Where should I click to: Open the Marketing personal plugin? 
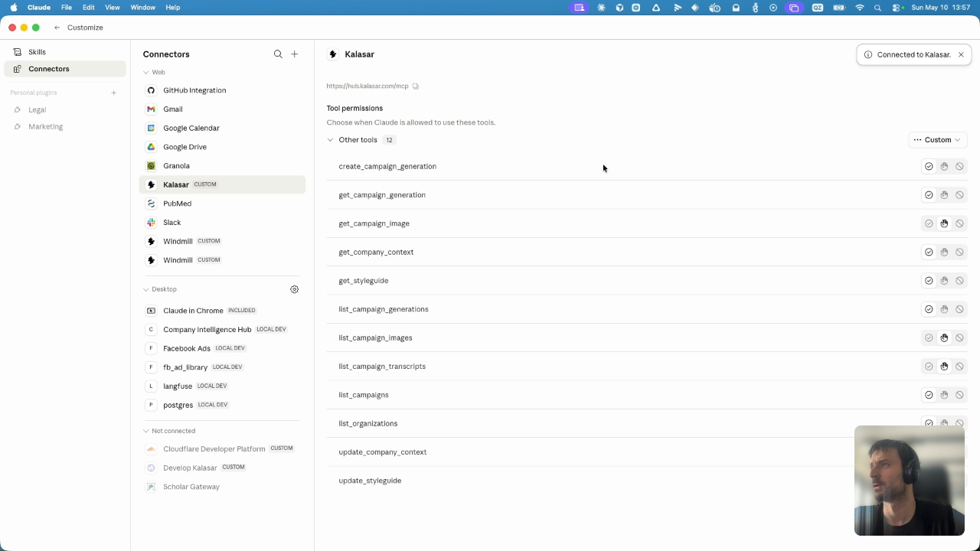(65, 127)
